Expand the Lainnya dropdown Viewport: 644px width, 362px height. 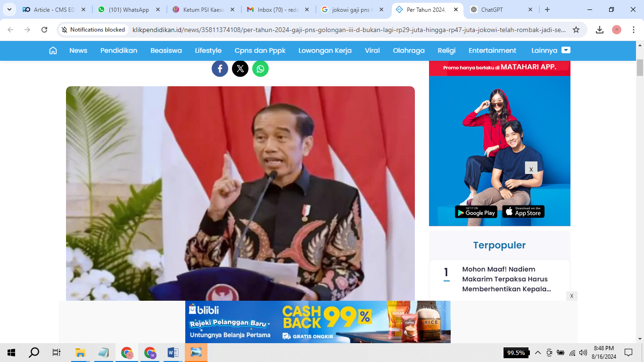coord(551,50)
